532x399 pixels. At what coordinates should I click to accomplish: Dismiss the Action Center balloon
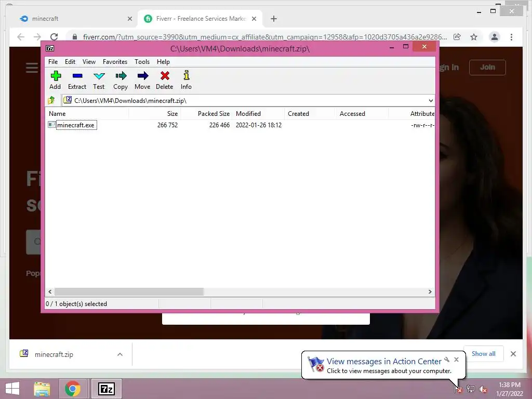coord(456,360)
